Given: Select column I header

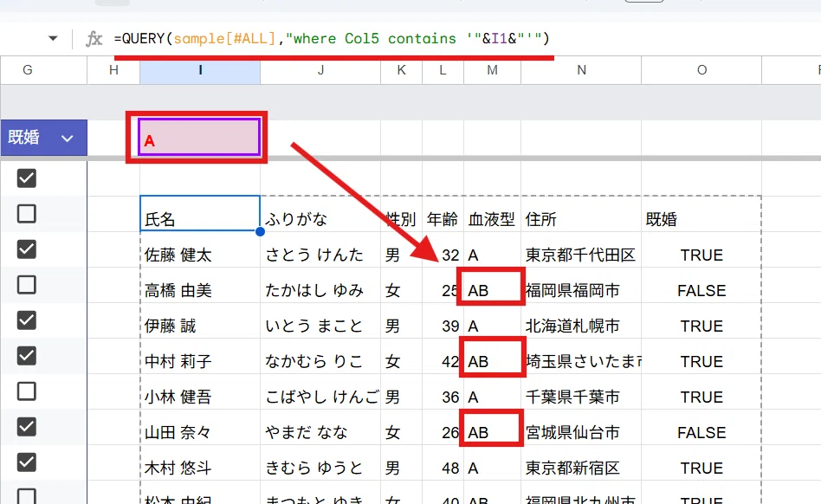Looking at the screenshot, I should (x=200, y=70).
